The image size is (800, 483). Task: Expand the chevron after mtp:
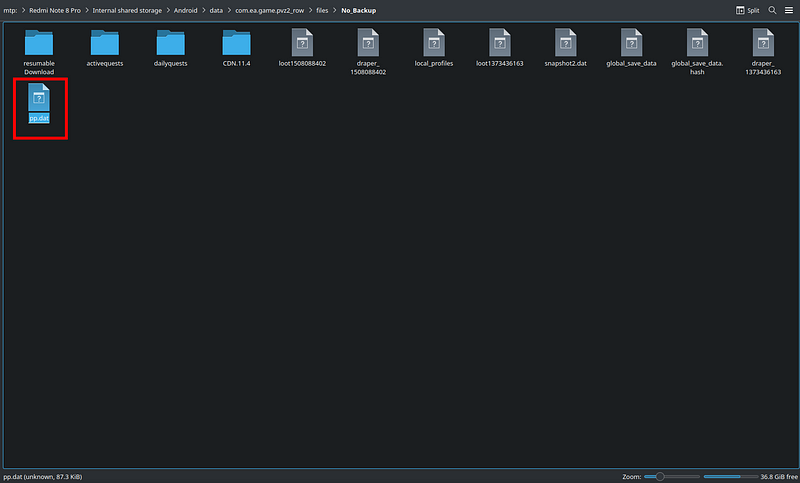[x=23, y=10]
